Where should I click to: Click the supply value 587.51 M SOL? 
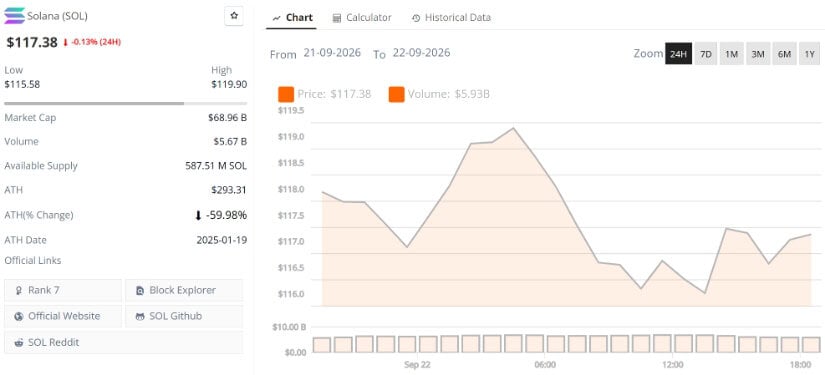[x=216, y=166]
